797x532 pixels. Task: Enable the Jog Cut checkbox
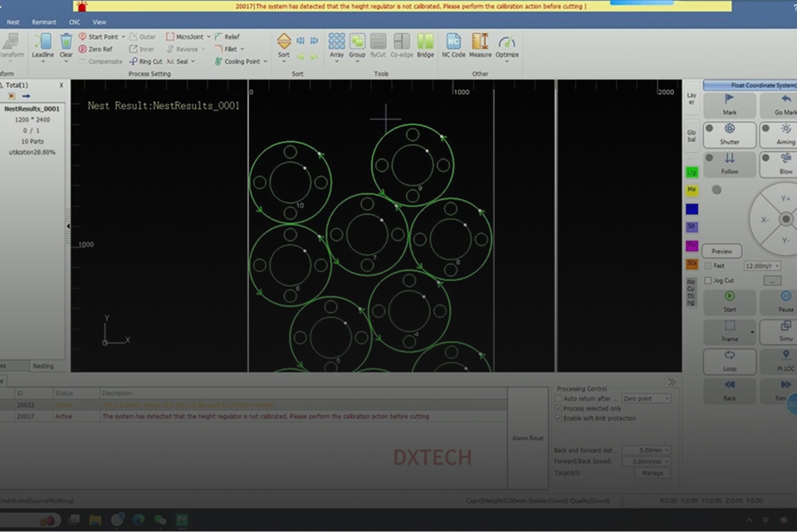(x=708, y=281)
